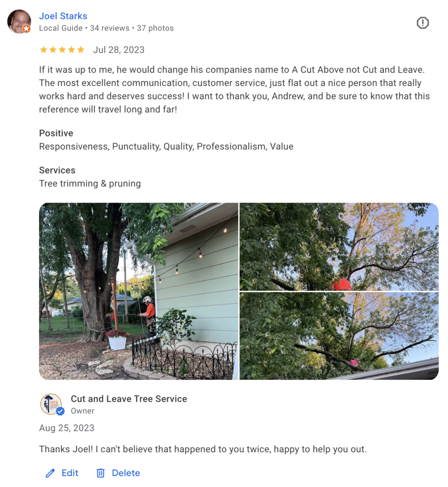
Task: Click the Jul 28, 2023 review date
Action: coord(119,50)
